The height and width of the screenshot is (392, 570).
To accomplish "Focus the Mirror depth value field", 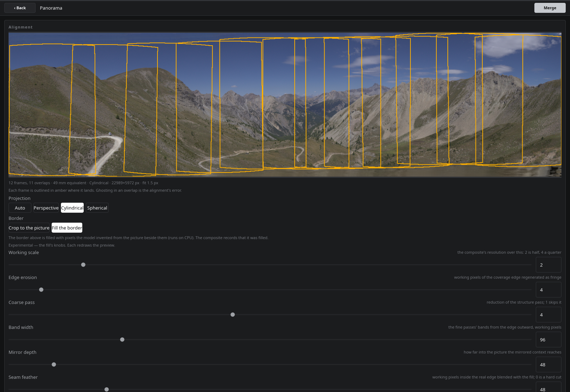I will coord(549,365).
